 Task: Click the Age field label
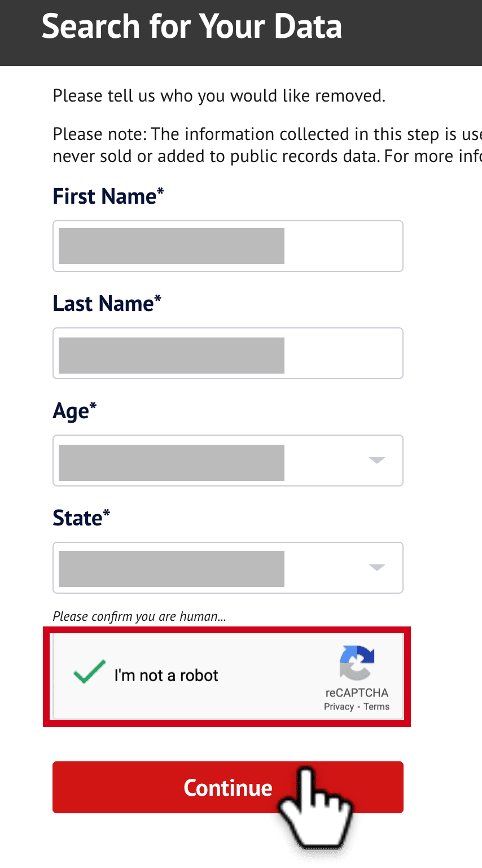(75, 412)
